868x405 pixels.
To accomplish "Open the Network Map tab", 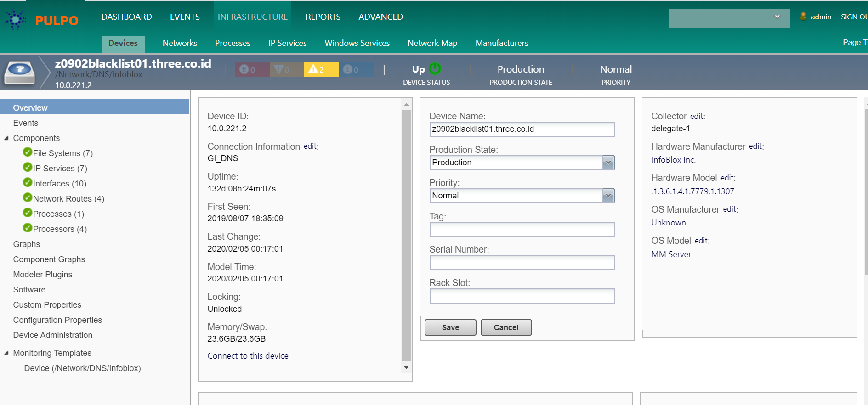I will click(432, 43).
